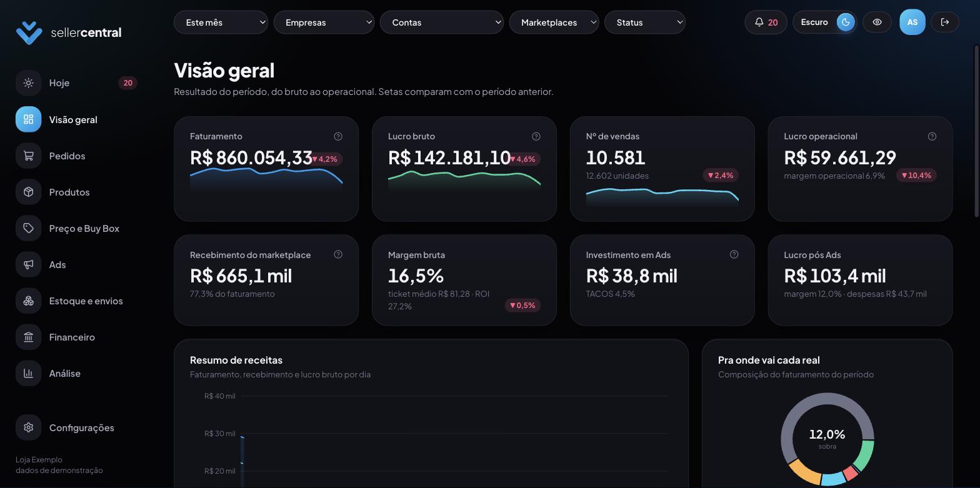Screen dimensions: 980x488
Task: Open the Análise chart icon
Action: (28, 373)
